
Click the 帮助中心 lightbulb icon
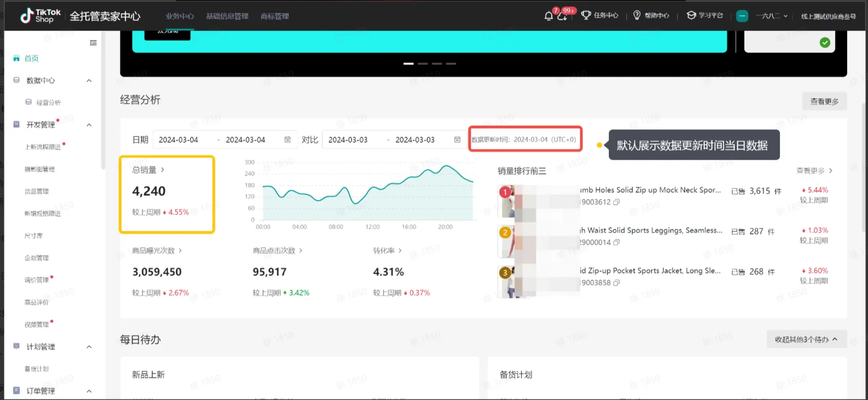click(x=637, y=15)
